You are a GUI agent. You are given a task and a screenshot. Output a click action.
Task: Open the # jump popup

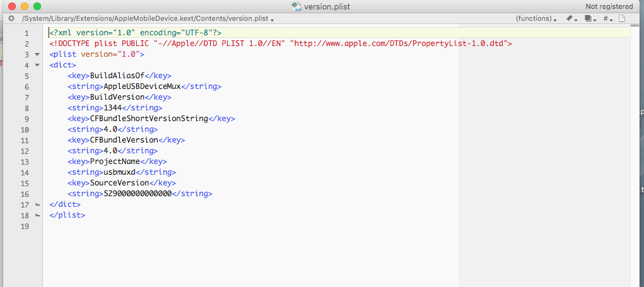point(608,18)
